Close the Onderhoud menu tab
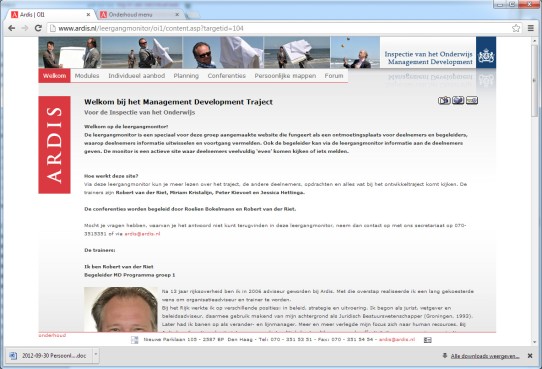This screenshot has height=369, width=542. click(177, 15)
